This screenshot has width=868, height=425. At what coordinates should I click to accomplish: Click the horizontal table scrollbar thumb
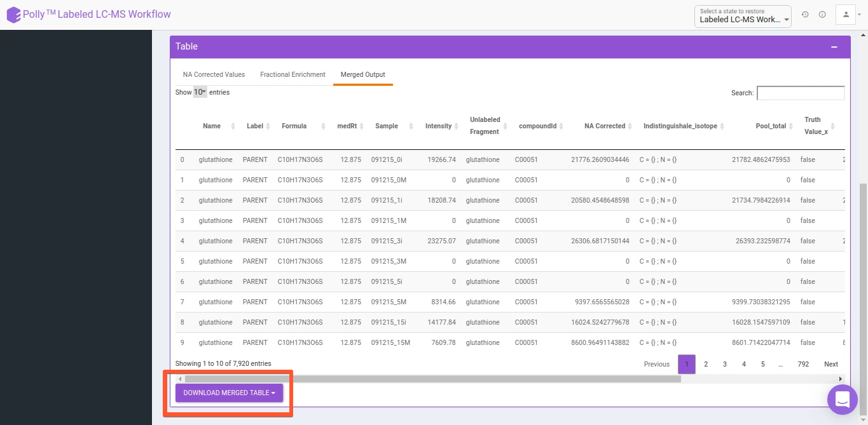(x=432, y=379)
